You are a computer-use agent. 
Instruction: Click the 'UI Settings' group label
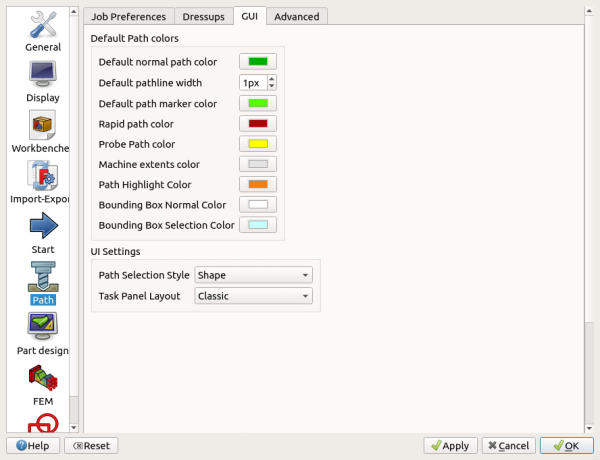pyautogui.click(x=115, y=251)
